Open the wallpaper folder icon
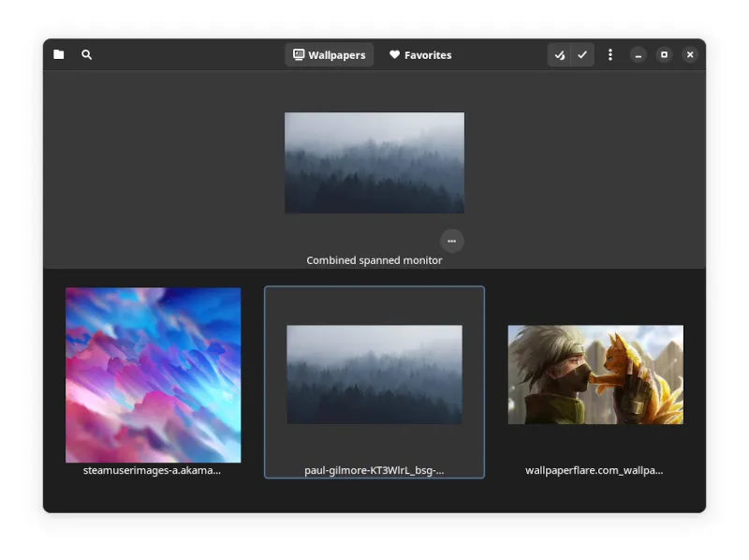Screen dimensions: 749x560 click(59, 55)
